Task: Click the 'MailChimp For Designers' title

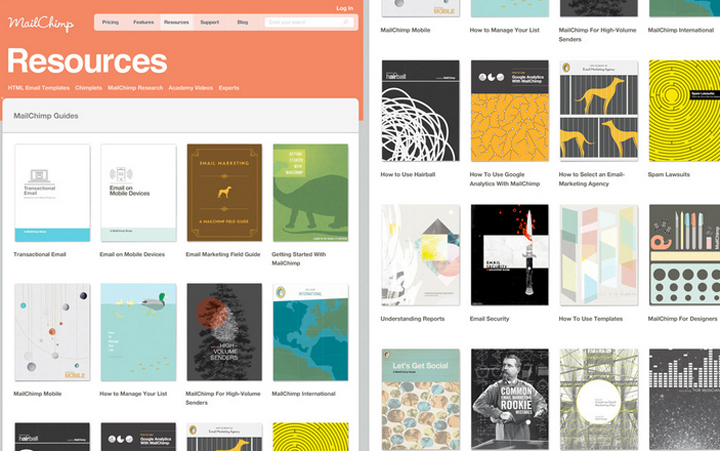Action: (682, 319)
